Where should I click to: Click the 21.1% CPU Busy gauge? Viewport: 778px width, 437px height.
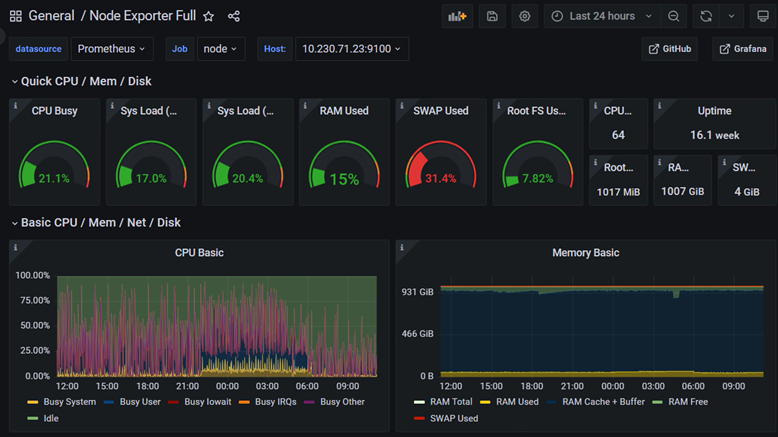(54, 166)
